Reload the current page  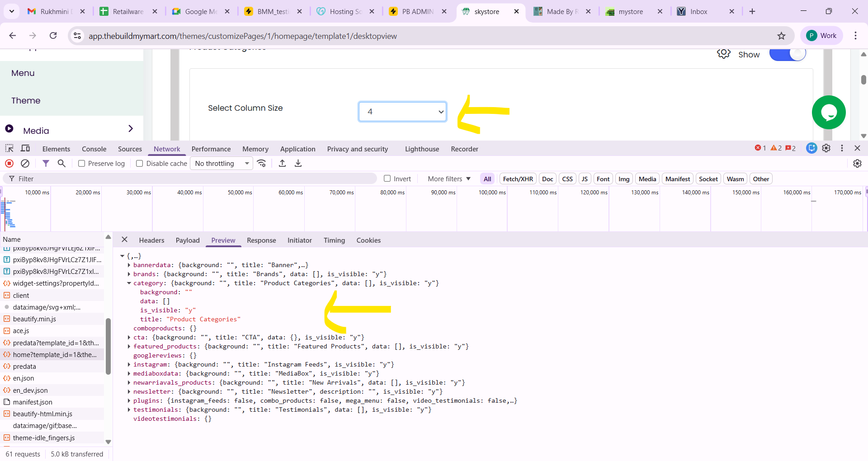click(53, 36)
